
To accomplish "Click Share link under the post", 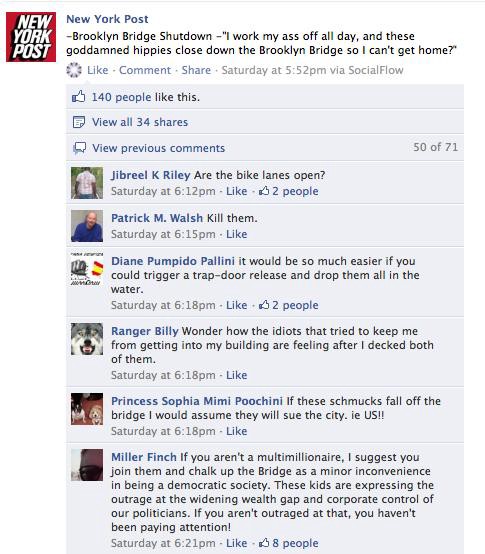I will pos(196,70).
